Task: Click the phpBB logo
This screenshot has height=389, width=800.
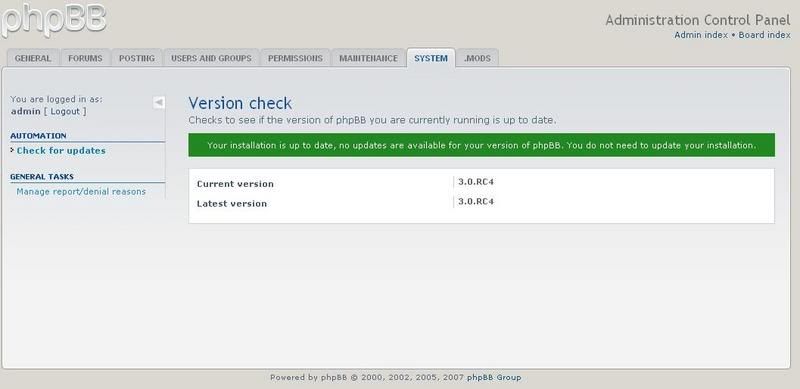Action: click(54, 20)
